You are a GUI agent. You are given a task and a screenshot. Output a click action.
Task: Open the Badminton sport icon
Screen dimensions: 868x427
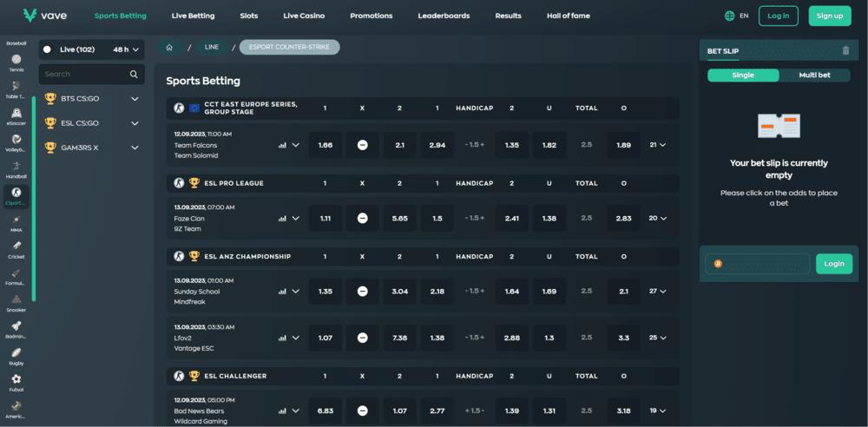tap(16, 325)
